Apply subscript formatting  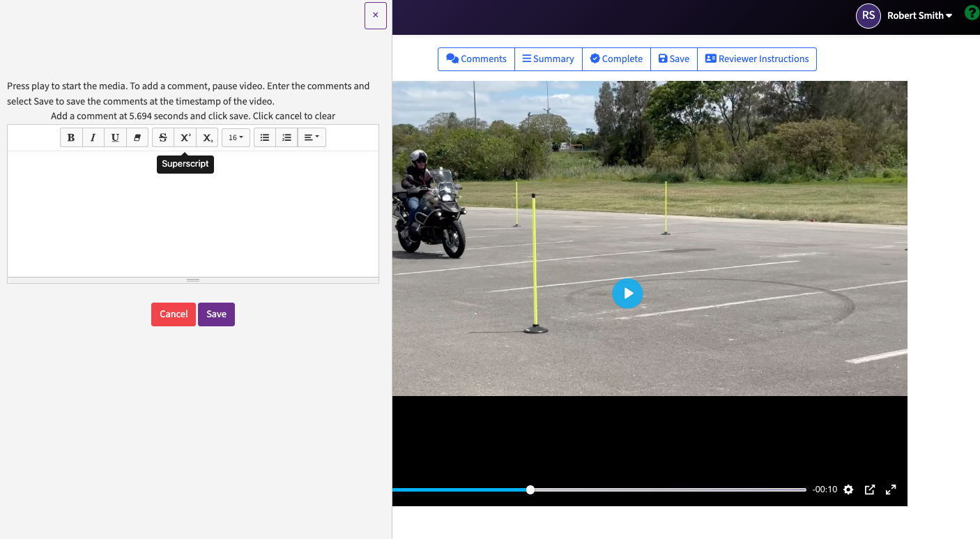click(207, 138)
